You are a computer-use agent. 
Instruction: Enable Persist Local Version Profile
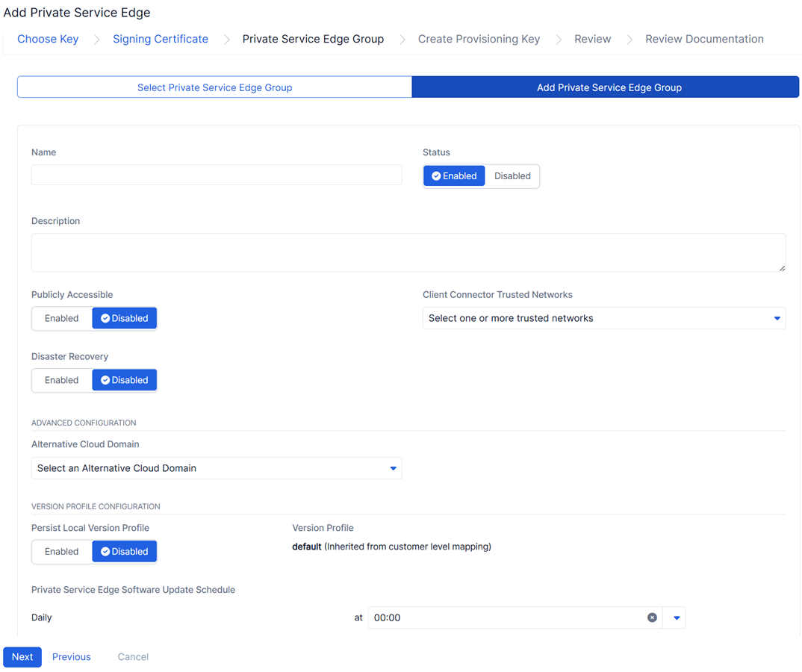pyautogui.click(x=62, y=551)
